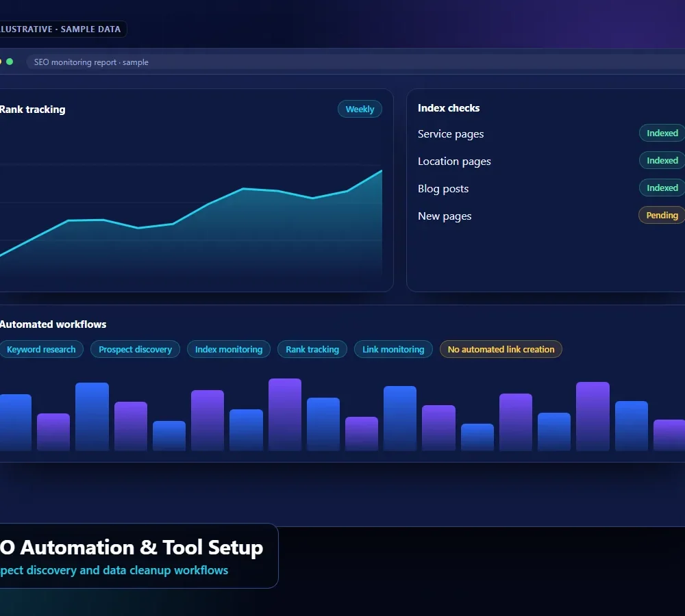
Task: Click the green window dot
Action: 10,62
